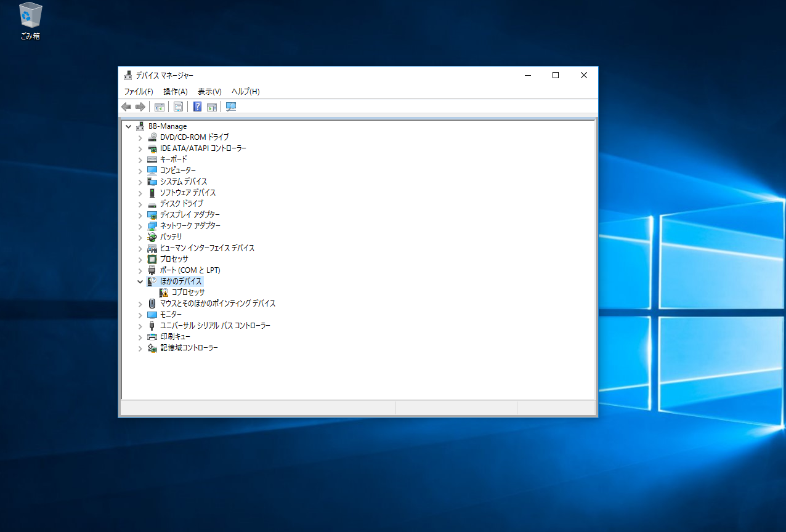
Task: Click the バッテリ battery icon
Action: coord(152,237)
